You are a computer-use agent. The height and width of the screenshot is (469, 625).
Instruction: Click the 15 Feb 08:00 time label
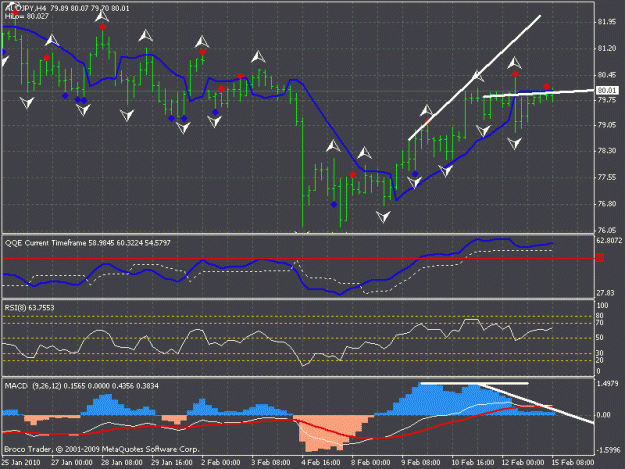[x=573, y=462]
